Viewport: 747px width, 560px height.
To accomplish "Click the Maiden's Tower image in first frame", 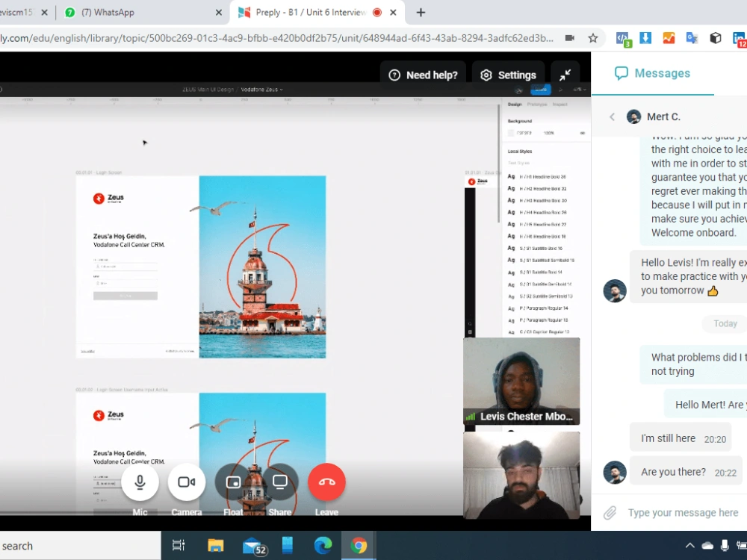I will pyautogui.click(x=262, y=267).
